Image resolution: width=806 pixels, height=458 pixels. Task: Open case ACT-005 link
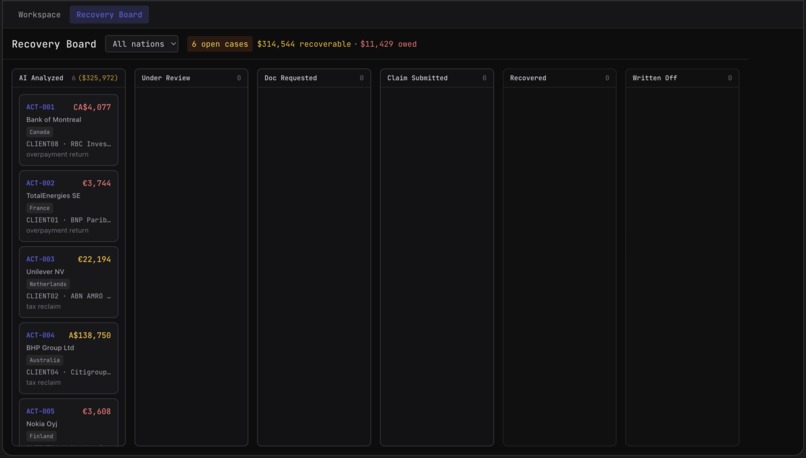click(x=40, y=411)
